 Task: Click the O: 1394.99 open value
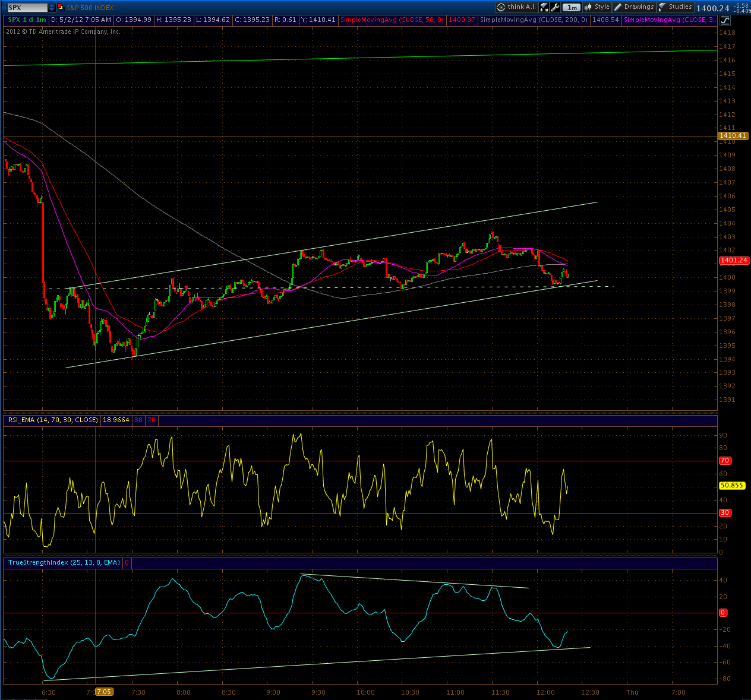[133, 20]
